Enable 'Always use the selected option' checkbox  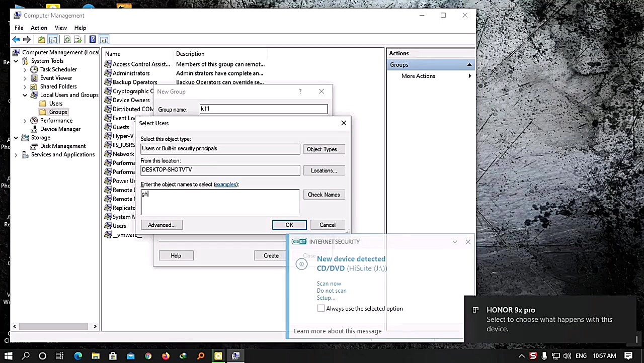point(321,308)
